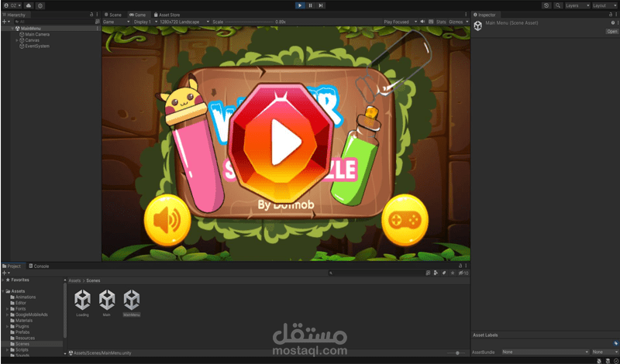620x364 pixels.
Task: Click the red gem play button in game
Action: pyautogui.click(x=281, y=142)
